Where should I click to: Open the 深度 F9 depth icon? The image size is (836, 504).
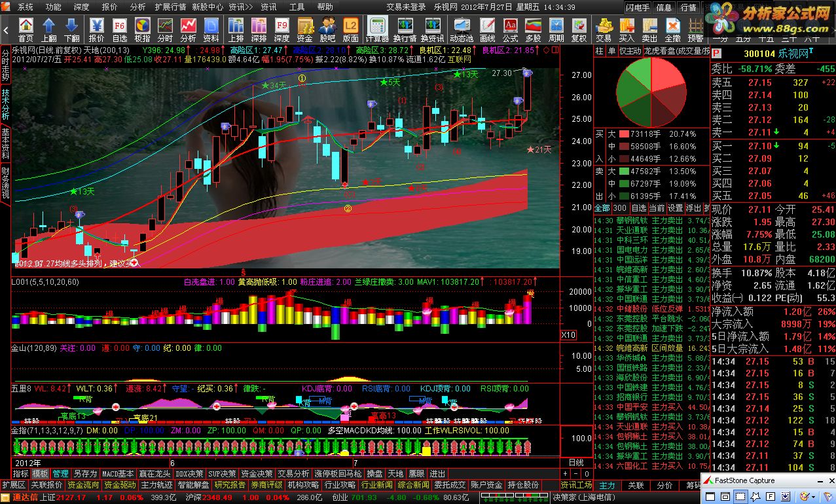(x=282, y=29)
